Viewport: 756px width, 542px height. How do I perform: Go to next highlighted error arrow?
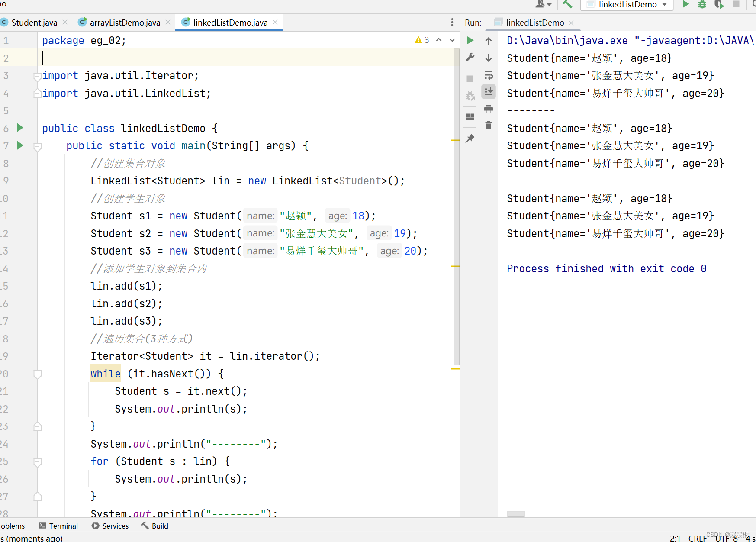452,40
